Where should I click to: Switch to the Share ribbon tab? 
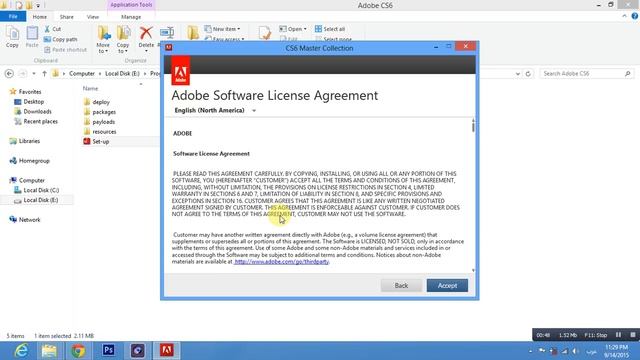click(67, 17)
